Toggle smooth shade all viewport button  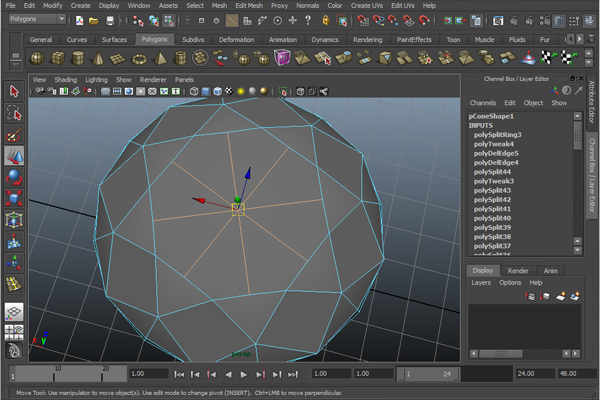coord(206,91)
